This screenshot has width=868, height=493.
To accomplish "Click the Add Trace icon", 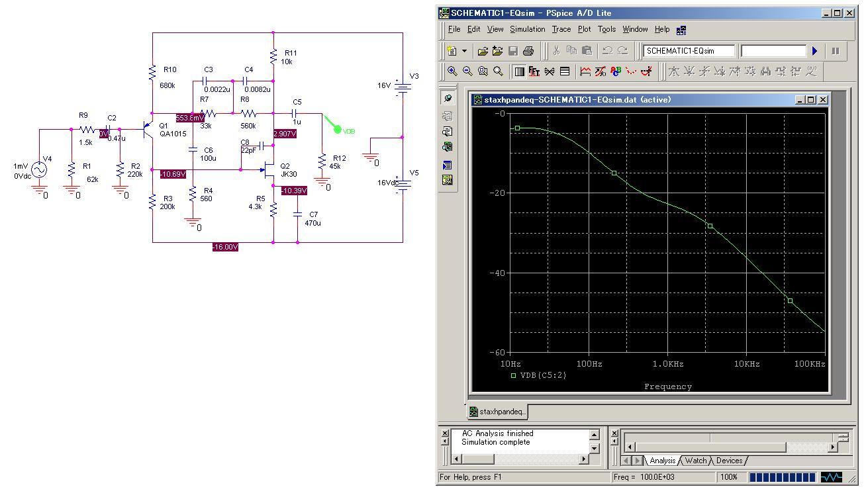I will click(x=585, y=71).
